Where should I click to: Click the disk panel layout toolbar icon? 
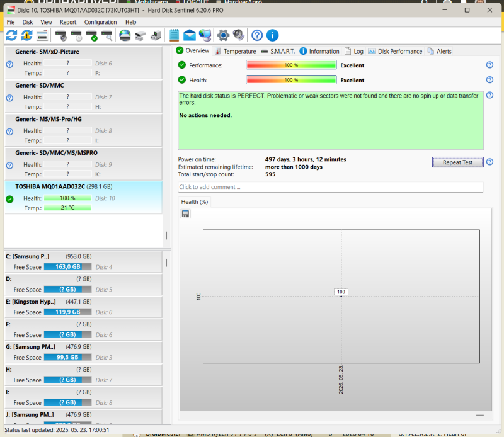click(42, 35)
